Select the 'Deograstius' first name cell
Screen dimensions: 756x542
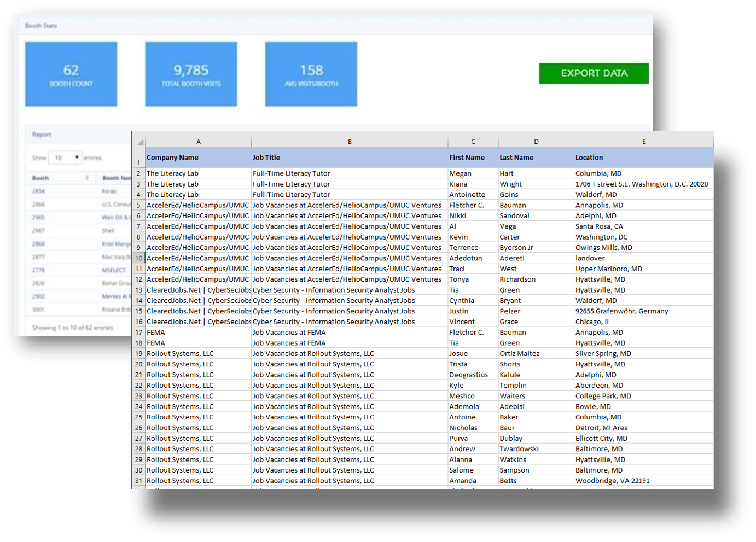click(x=473, y=375)
